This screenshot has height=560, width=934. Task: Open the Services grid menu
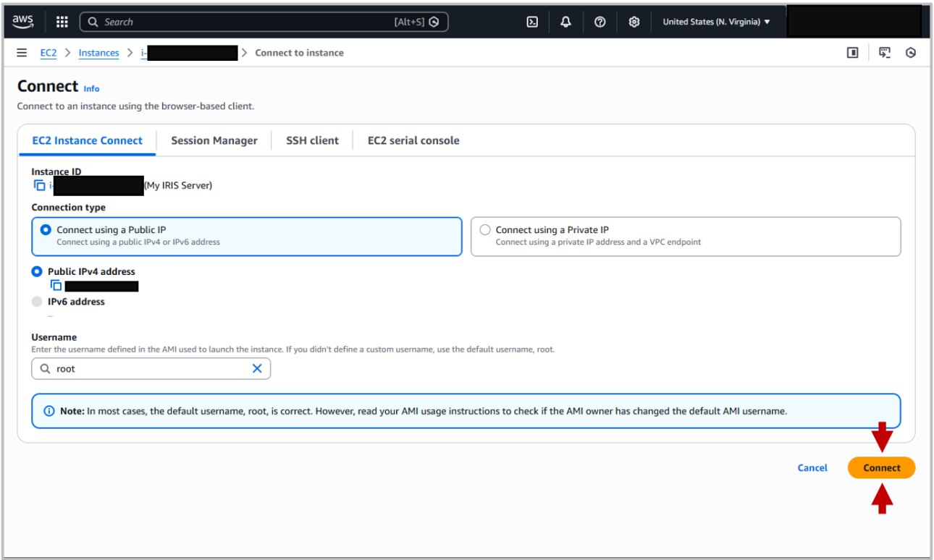click(x=62, y=22)
